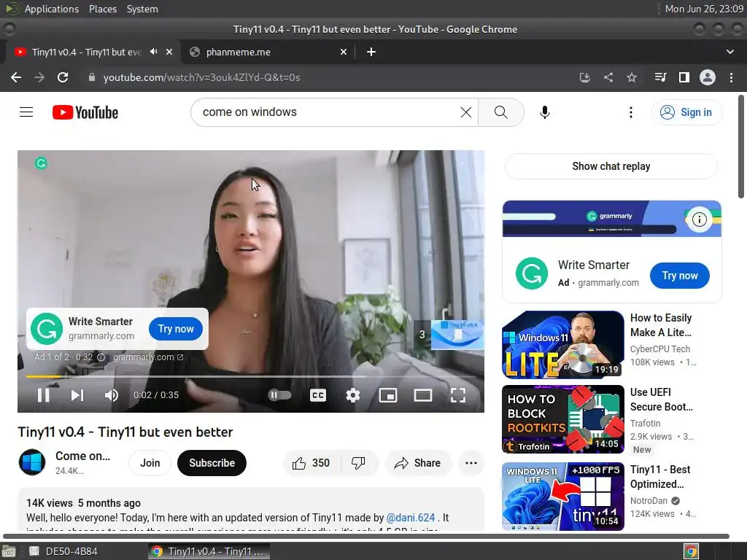This screenshot has width=747, height=560.
Task: Switch to the phanmeme.me tab
Action: click(267, 52)
